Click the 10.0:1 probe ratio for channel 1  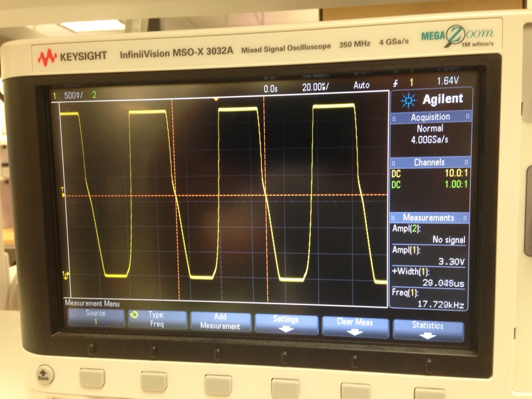pos(456,173)
